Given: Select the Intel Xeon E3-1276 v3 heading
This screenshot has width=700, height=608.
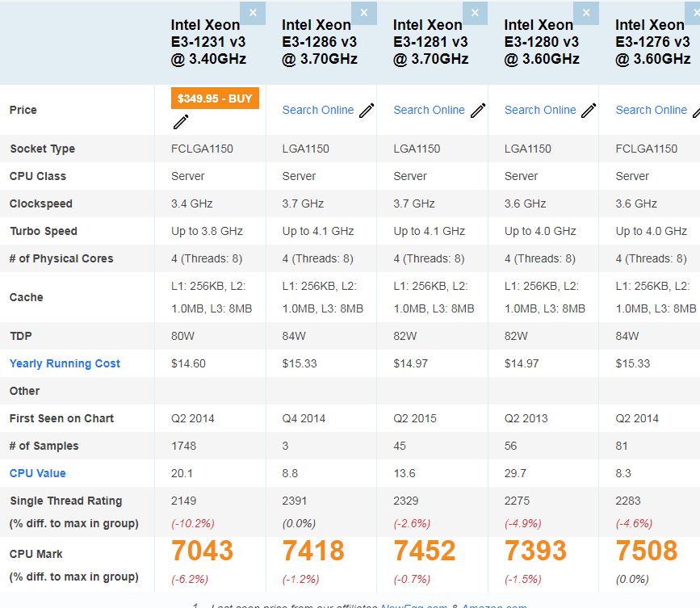Looking at the screenshot, I should [653, 42].
